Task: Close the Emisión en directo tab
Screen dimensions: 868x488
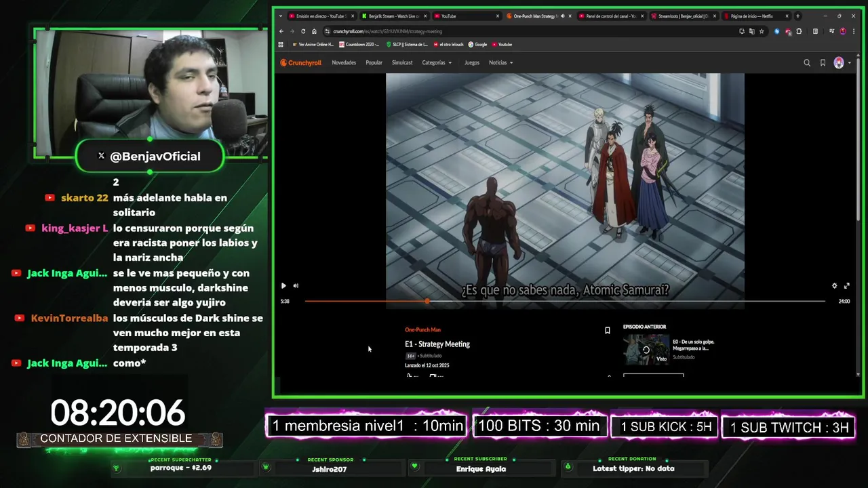Action: pyautogui.click(x=353, y=16)
